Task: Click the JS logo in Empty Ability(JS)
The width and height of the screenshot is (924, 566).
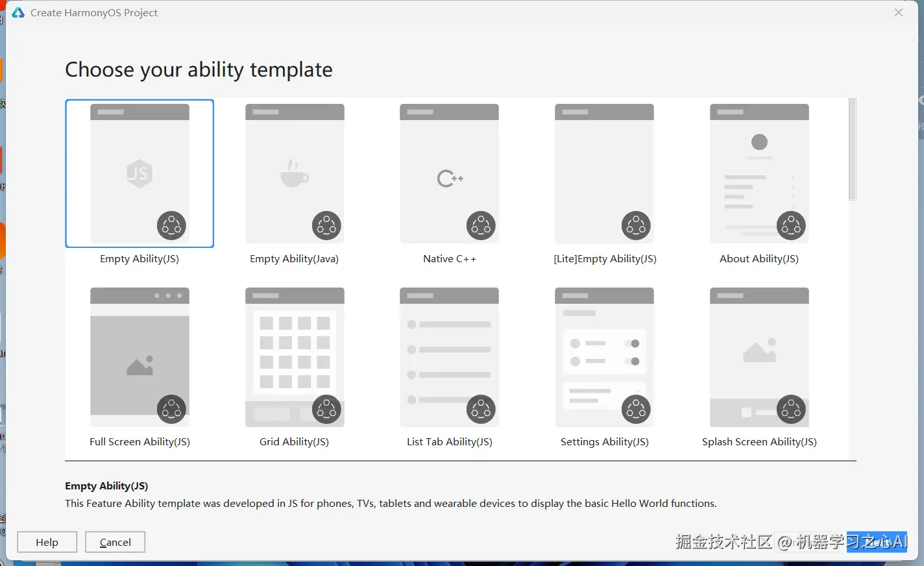Action: click(x=140, y=173)
